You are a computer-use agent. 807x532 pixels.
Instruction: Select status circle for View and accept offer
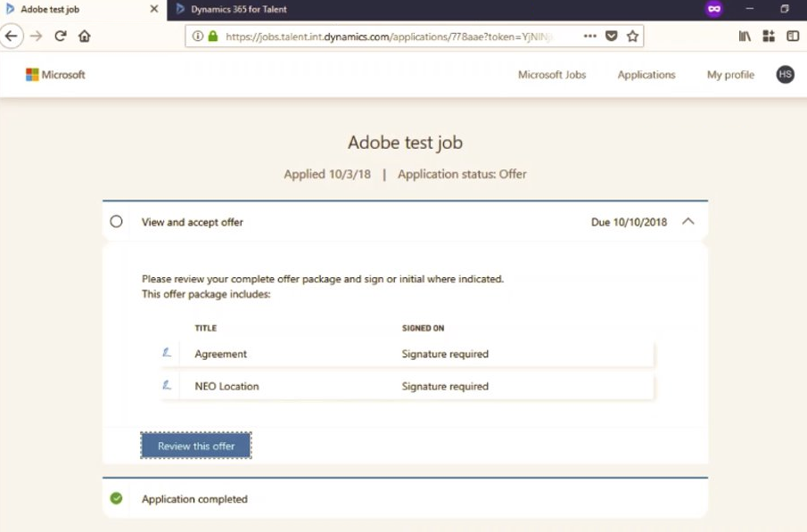tap(116, 222)
